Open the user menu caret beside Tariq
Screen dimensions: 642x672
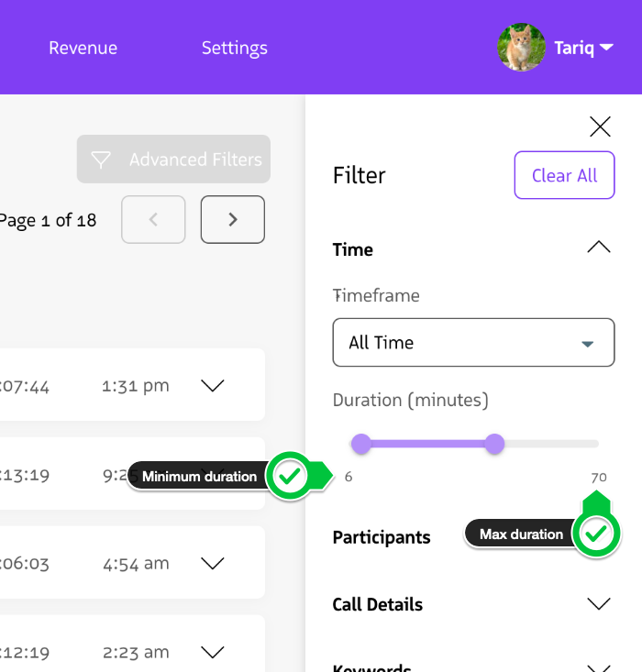coord(606,48)
